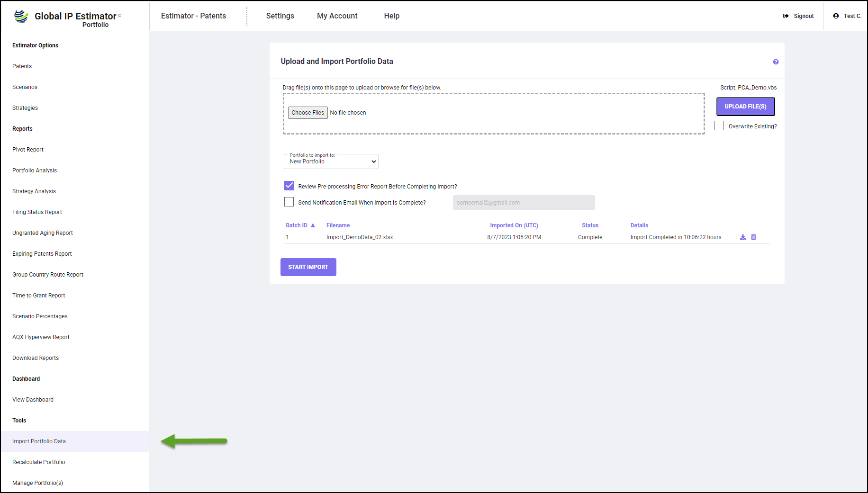Open the Settings menu
Screen dimensions: 868x493
click(x=280, y=16)
